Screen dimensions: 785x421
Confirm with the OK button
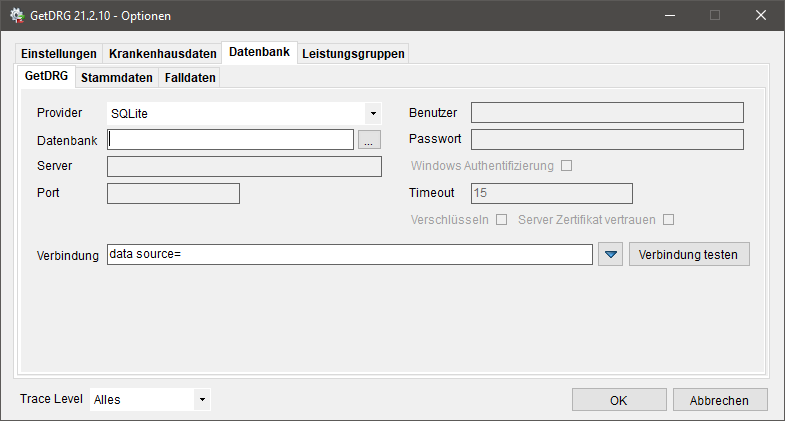pos(619,400)
